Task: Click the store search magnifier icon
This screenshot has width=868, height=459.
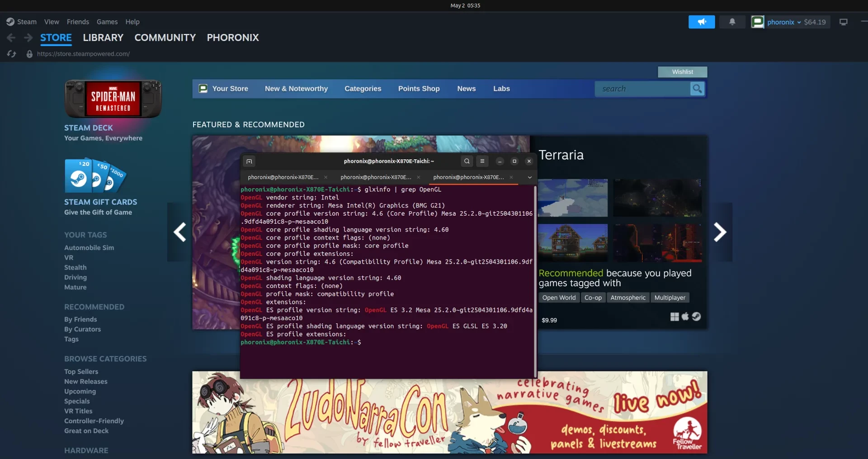Action: (697, 89)
